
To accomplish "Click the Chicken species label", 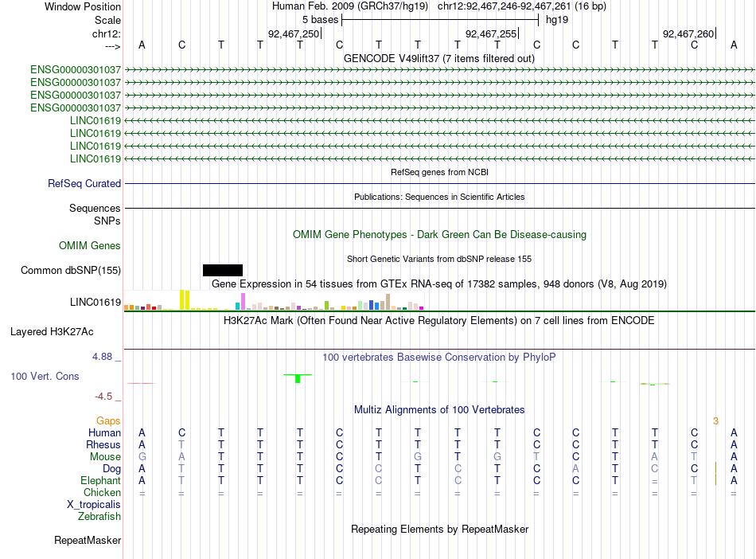I will 102,492.
